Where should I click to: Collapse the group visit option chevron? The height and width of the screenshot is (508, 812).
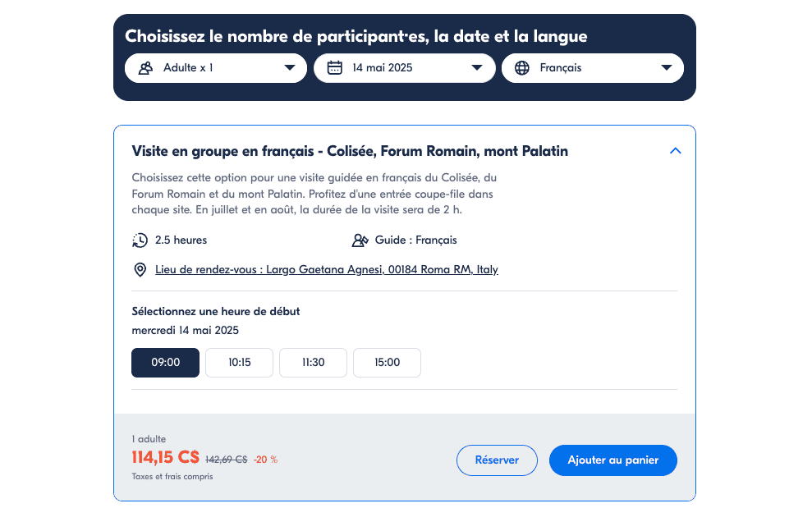pos(676,151)
